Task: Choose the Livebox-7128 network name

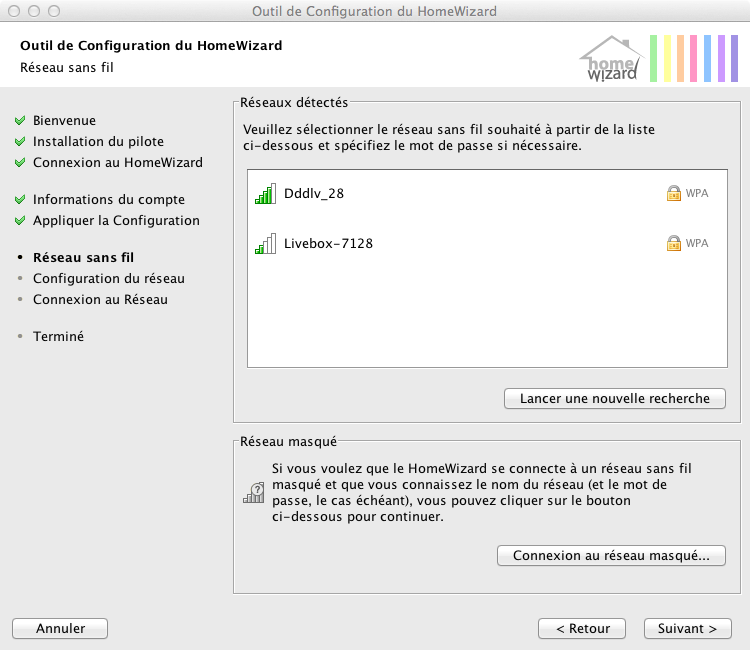Action: (x=328, y=243)
